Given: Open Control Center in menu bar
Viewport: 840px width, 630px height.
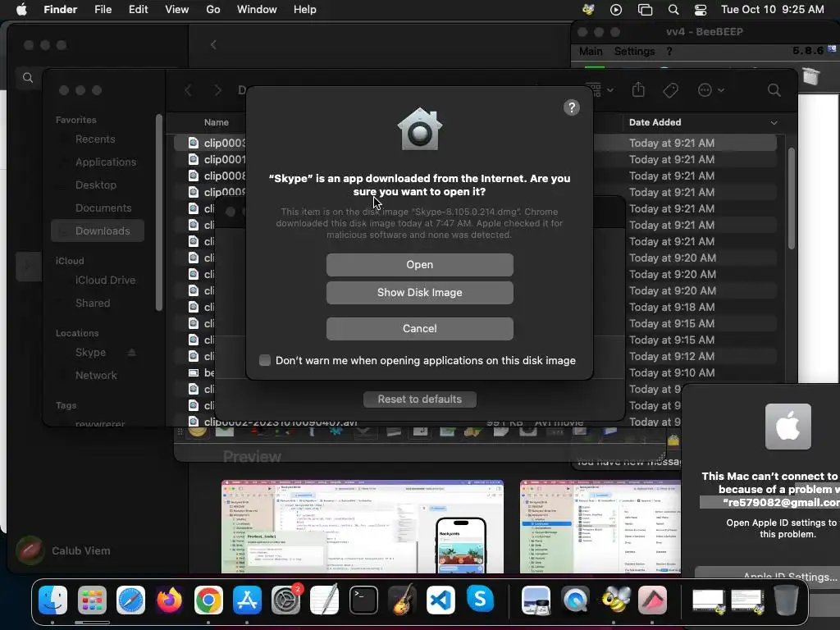Looking at the screenshot, I should 701,10.
